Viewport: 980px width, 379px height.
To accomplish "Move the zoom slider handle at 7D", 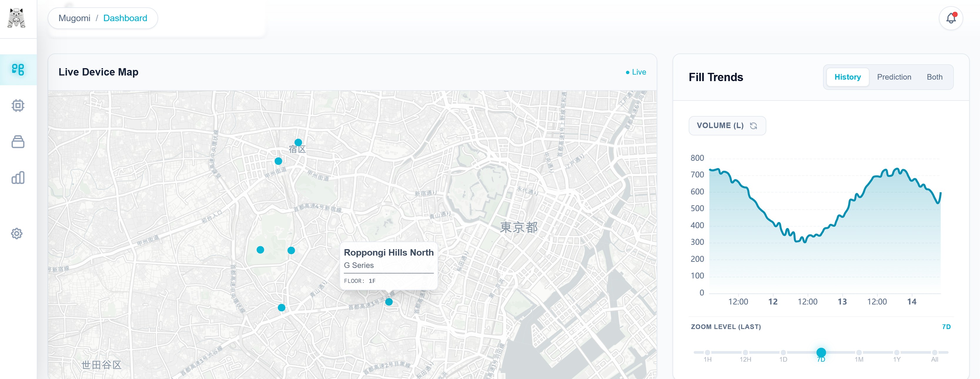I will (821, 352).
